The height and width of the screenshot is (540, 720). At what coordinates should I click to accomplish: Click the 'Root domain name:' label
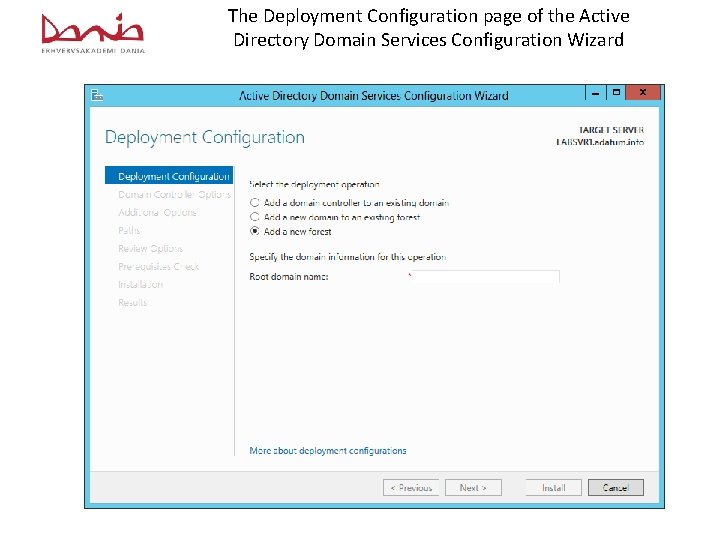[289, 276]
